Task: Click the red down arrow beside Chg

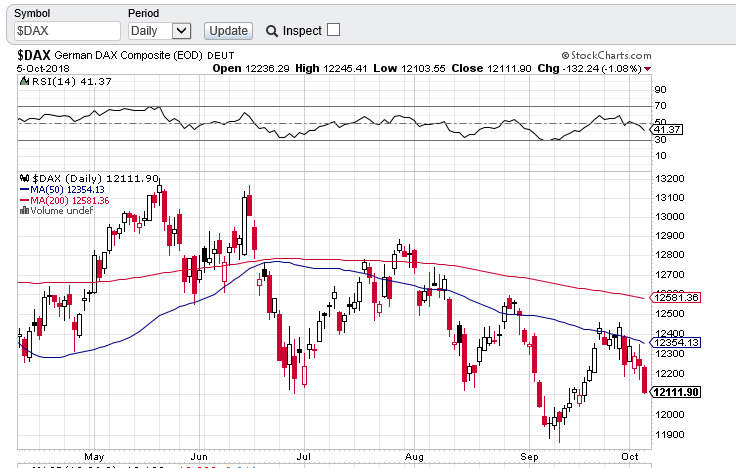Action: pyautogui.click(x=648, y=69)
